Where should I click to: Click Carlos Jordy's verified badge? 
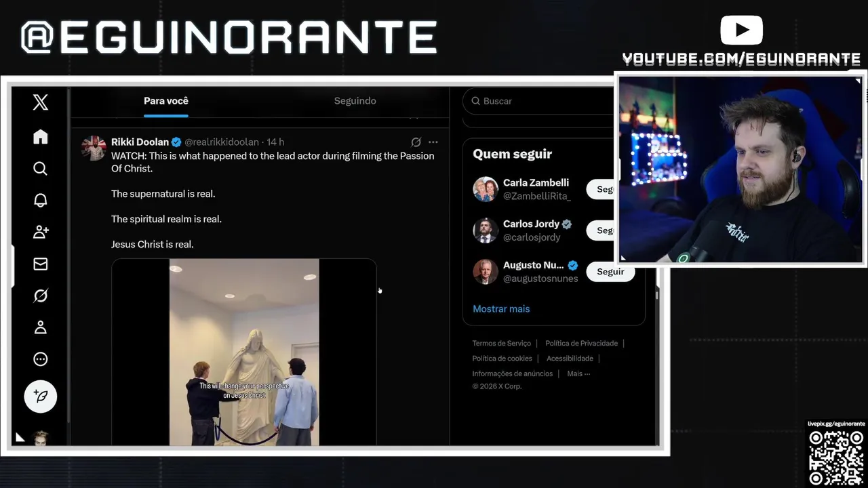tap(567, 224)
